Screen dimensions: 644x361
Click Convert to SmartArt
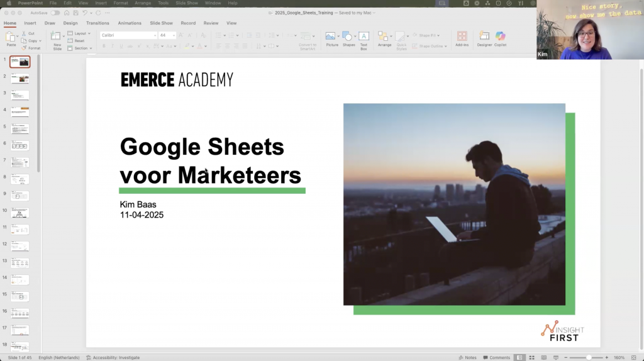pos(307,41)
